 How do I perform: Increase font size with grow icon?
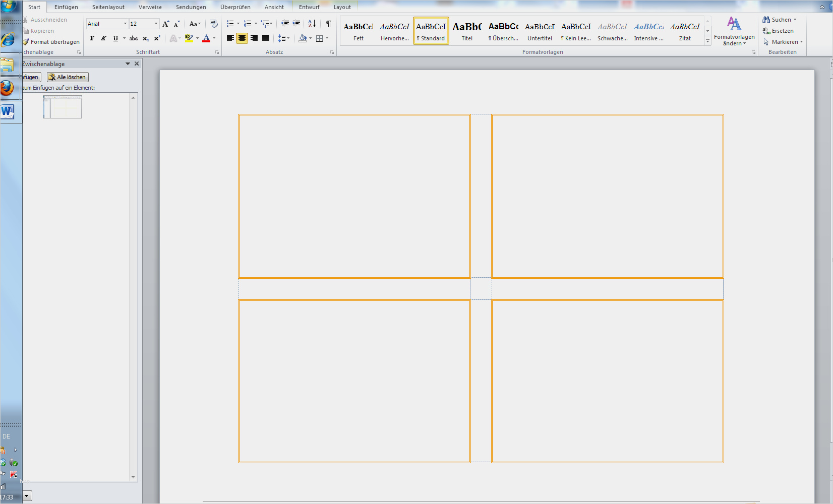pos(165,24)
